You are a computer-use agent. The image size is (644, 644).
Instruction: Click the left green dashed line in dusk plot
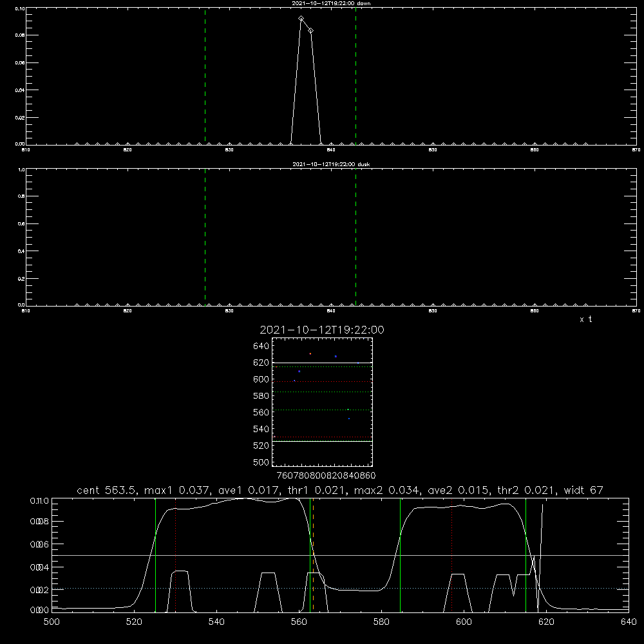[205, 237]
